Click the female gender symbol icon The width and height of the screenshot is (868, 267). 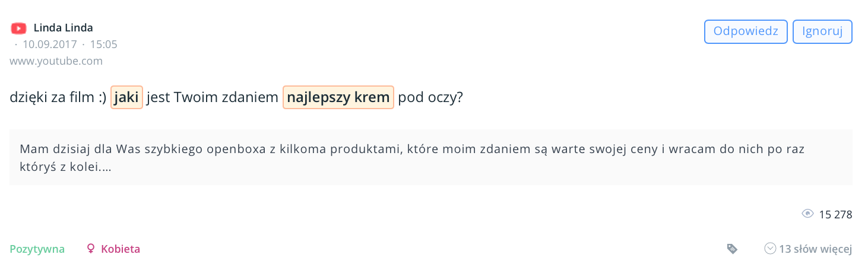pyautogui.click(x=91, y=249)
